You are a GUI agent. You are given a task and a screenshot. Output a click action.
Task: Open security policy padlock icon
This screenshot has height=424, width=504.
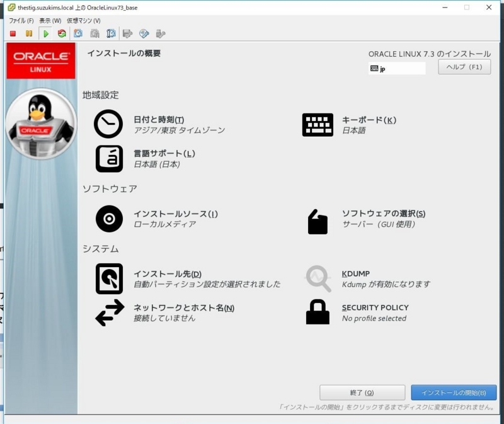tap(318, 312)
